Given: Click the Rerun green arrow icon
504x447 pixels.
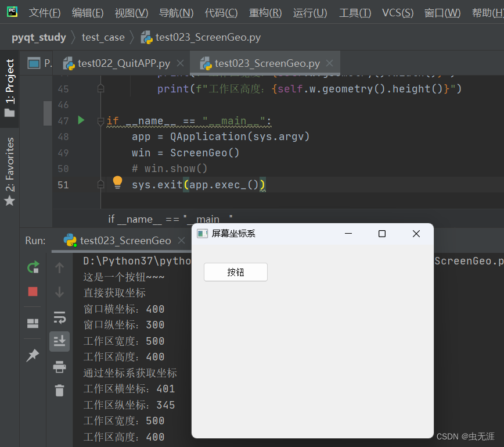Looking at the screenshot, I should point(33,267).
